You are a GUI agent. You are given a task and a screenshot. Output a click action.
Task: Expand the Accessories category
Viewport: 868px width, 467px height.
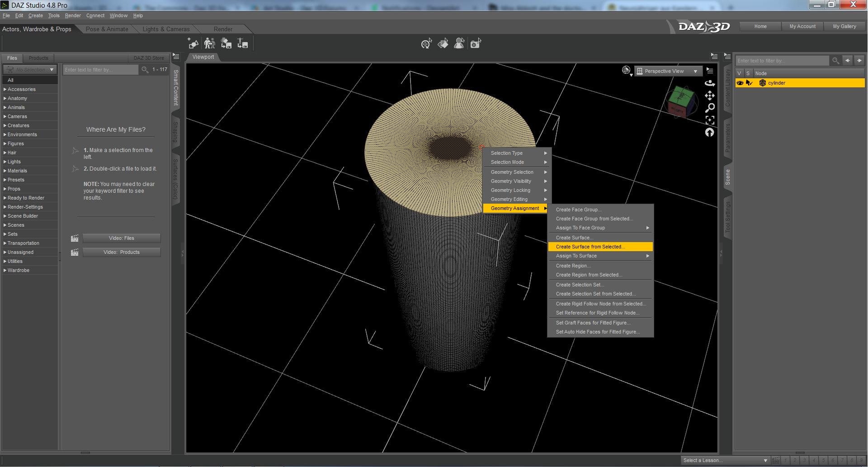pos(5,89)
